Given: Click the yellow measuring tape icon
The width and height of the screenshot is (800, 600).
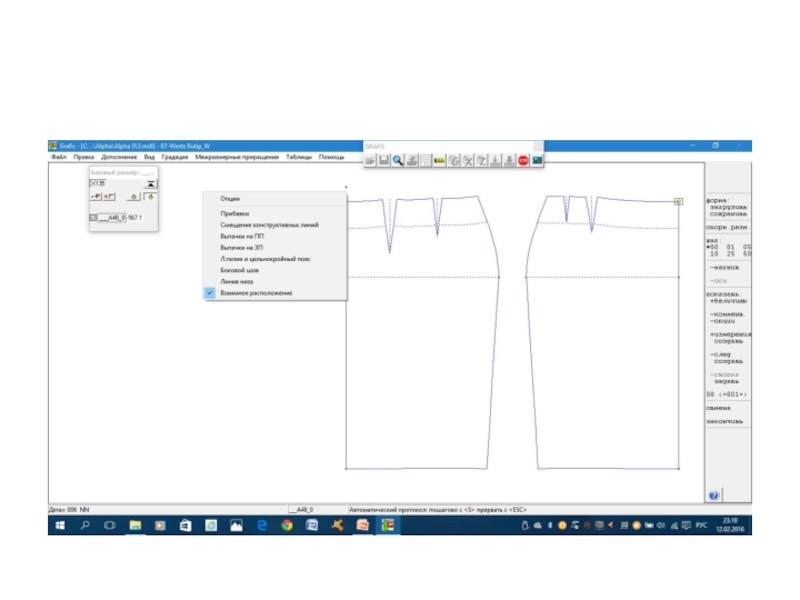Looking at the screenshot, I should (x=439, y=160).
